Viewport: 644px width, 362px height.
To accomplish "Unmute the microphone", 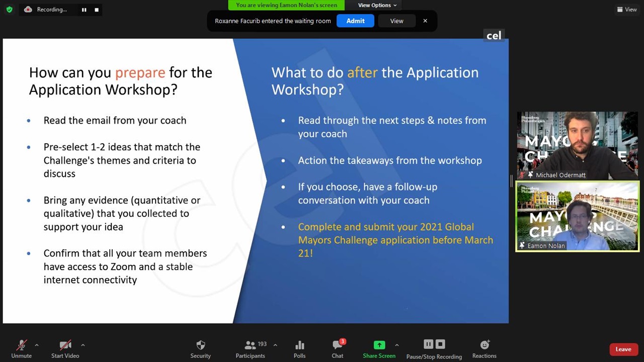I will [x=21, y=345].
